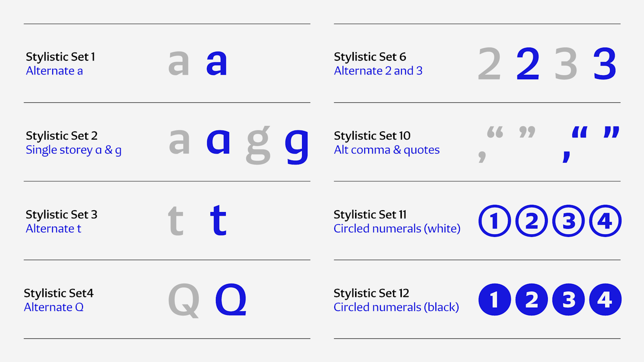Click the gray default 'a' in Stylistic Set 1
This screenshot has height=362, width=644.
click(x=179, y=63)
